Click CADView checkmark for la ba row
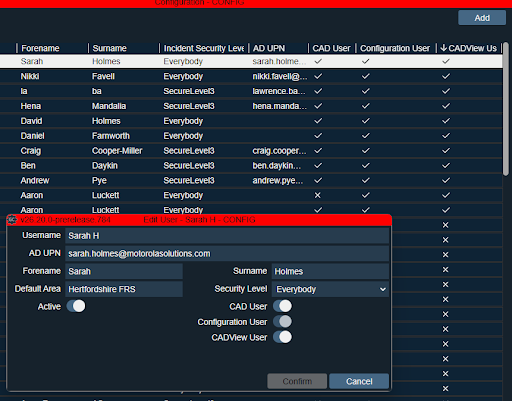The width and height of the screenshot is (512, 401). tap(446, 91)
